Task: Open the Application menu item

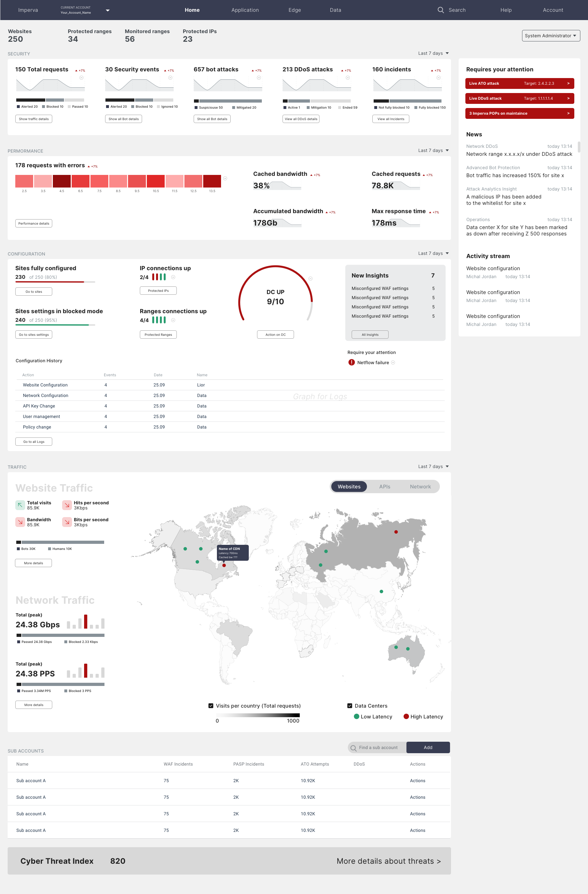Action: coord(245,10)
